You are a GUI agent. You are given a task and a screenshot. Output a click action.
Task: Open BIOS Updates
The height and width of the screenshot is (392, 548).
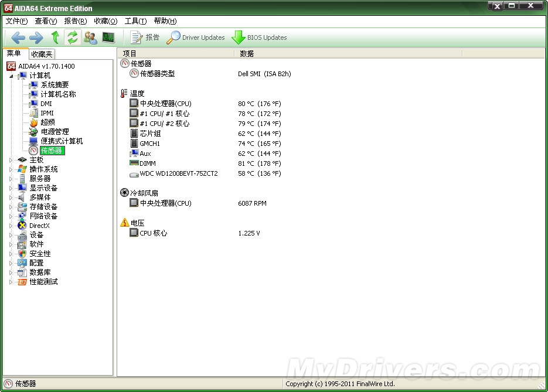tap(259, 38)
